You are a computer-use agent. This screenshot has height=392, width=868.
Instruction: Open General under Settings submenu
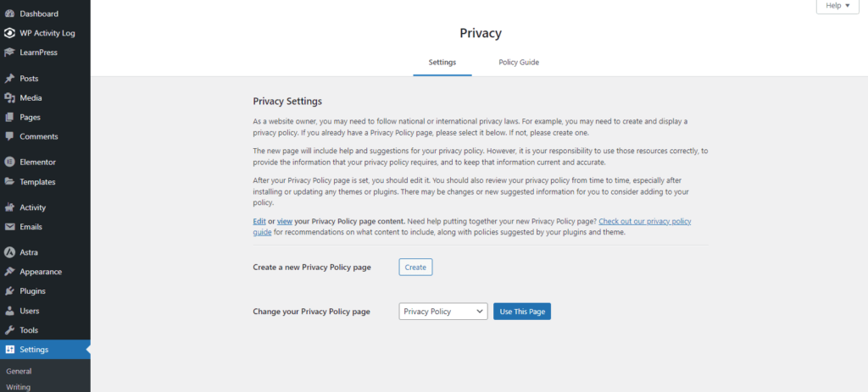click(19, 371)
